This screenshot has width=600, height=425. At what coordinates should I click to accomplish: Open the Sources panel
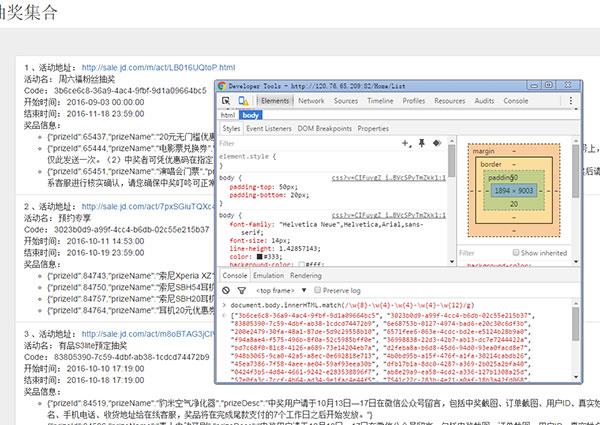[346, 101]
